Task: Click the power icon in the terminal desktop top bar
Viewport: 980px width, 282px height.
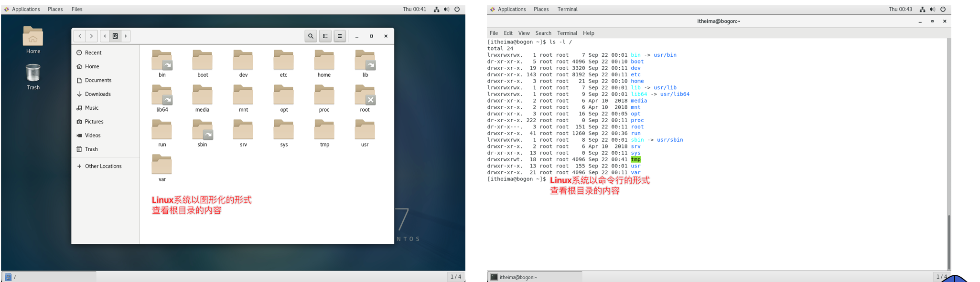Action: click(x=943, y=9)
